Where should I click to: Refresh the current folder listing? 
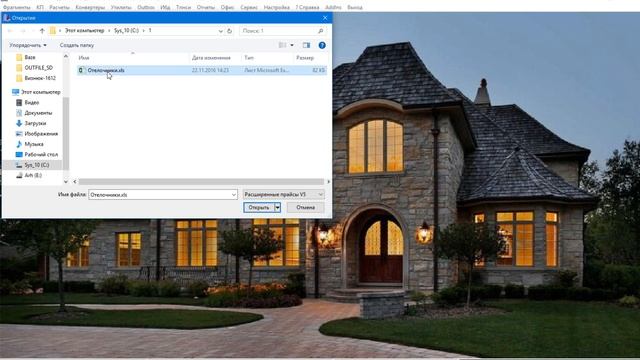(229, 31)
